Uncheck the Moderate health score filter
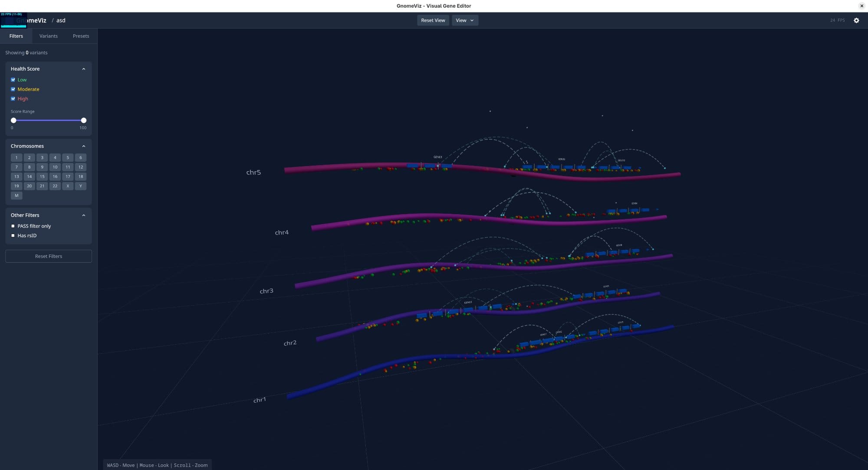The height and width of the screenshot is (470, 868). click(13, 89)
